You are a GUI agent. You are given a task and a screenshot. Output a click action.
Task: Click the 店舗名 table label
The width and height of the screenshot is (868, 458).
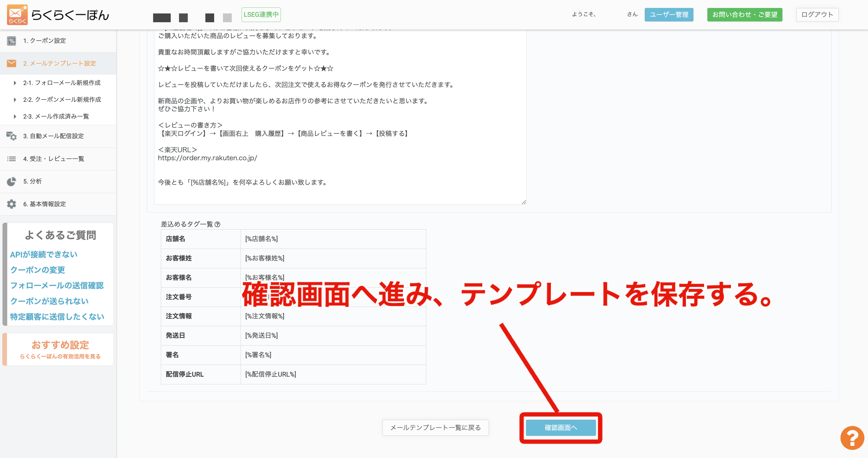(x=175, y=239)
